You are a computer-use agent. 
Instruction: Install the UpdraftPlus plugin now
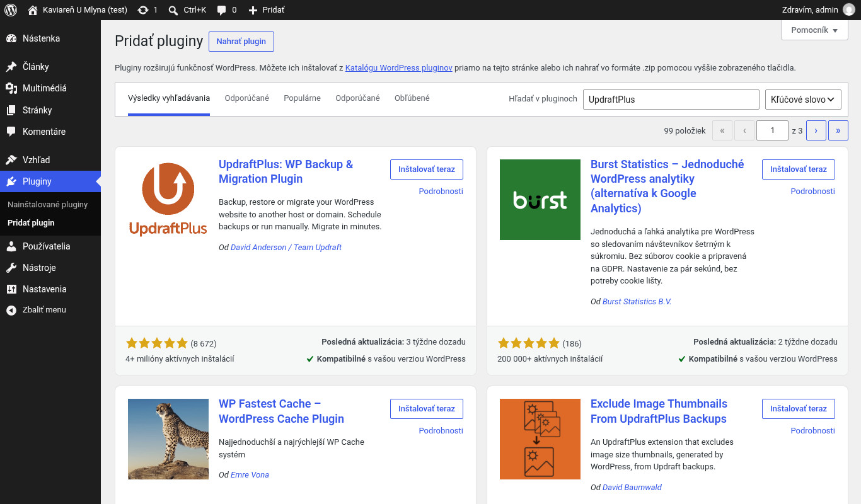pos(427,169)
